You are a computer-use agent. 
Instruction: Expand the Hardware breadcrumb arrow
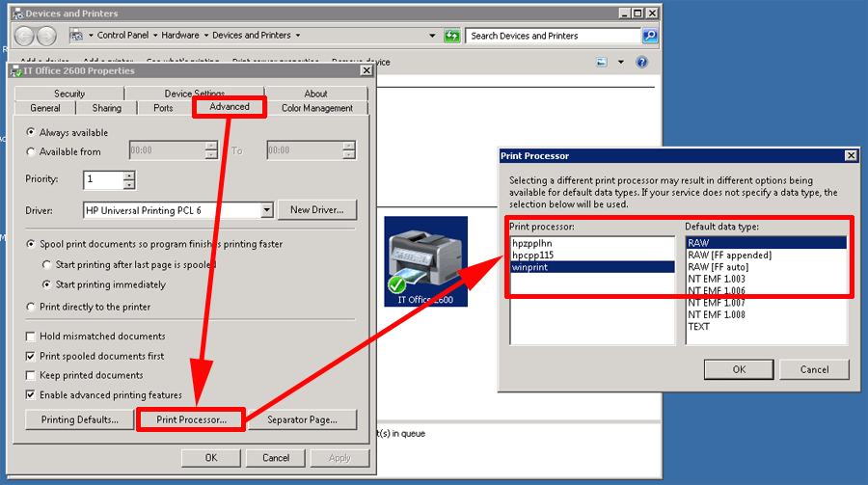pyautogui.click(x=206, y=36)
